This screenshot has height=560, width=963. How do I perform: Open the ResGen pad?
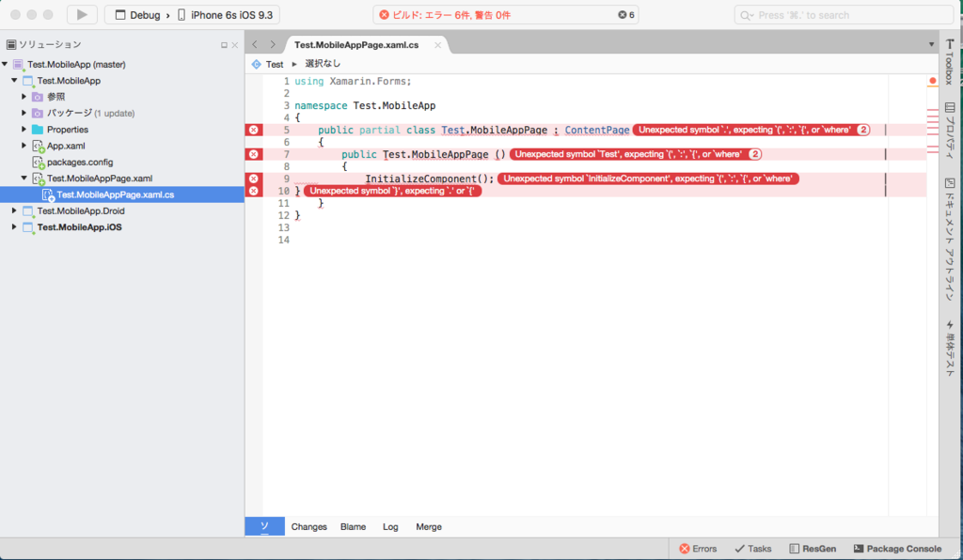point(813,549)
